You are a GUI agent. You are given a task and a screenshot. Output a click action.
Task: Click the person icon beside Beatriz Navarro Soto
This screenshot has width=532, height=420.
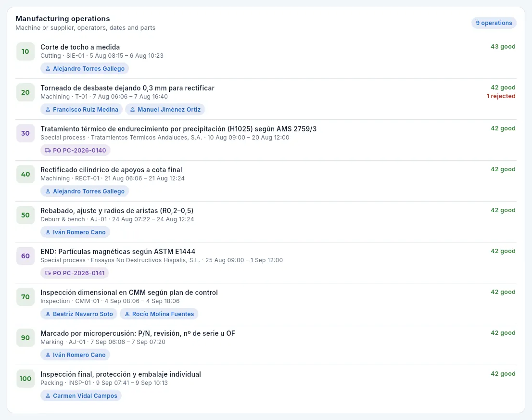(48, 314)
